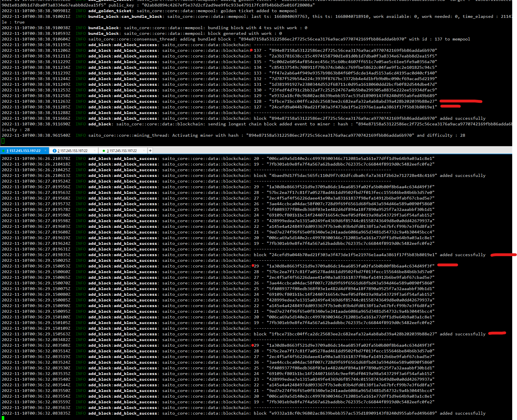Click the green status indicator on tab 1

pyautogui.click(x=3, y=151)
